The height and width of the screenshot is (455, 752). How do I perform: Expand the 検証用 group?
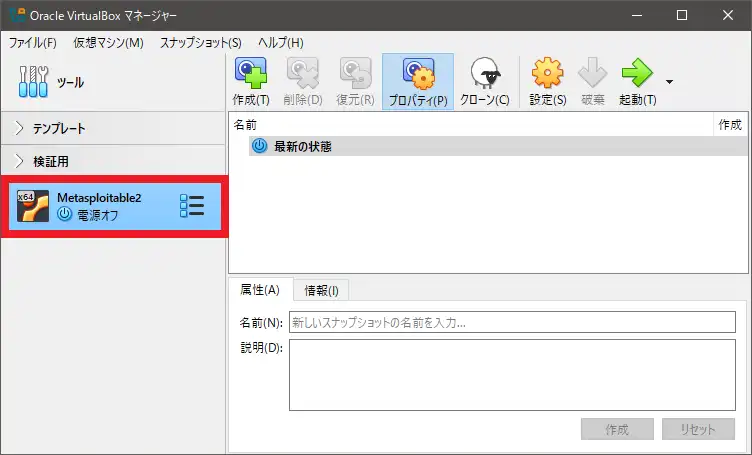click(x=22, y=161)
